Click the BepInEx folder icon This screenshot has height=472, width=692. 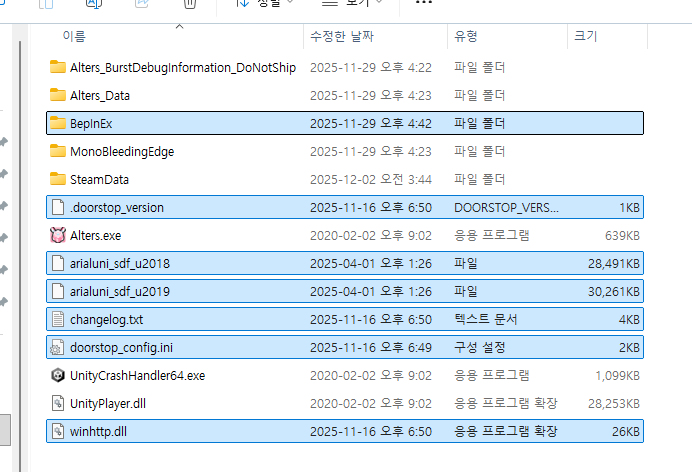pos(57,123)
